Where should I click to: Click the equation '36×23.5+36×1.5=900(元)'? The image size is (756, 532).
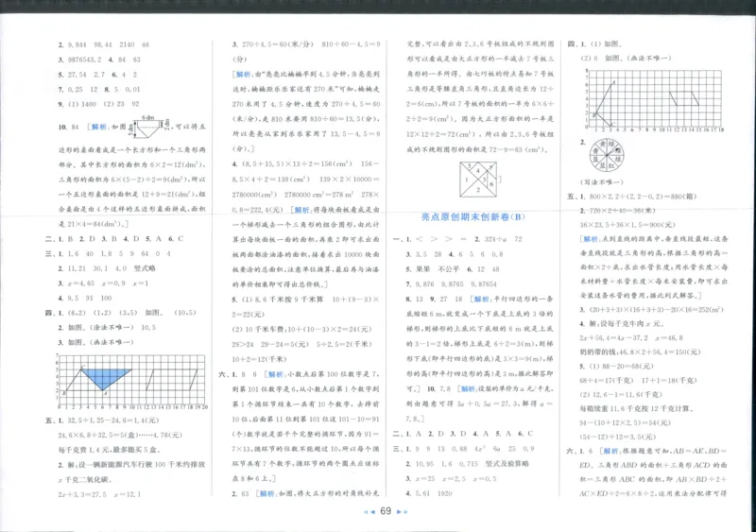point(627,225)
